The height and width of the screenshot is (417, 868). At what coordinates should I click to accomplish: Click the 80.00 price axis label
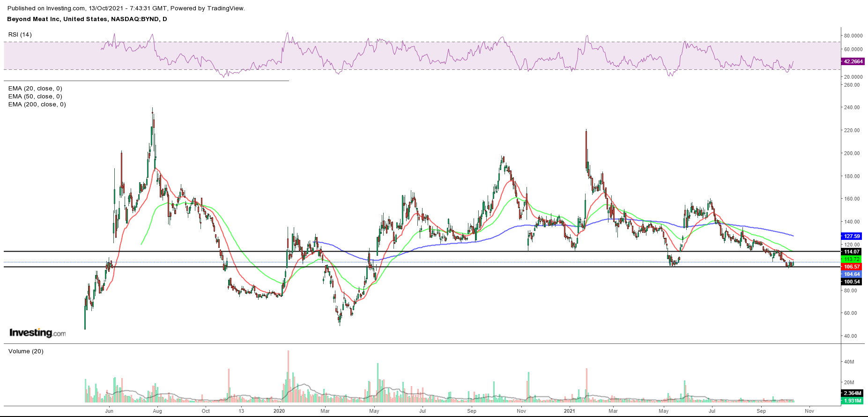coord(851,290)
